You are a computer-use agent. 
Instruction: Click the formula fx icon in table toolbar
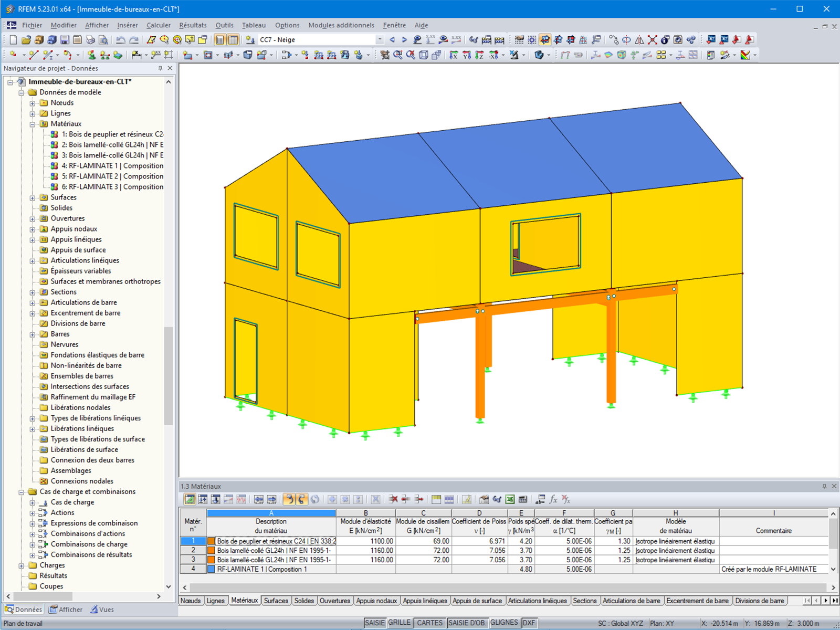coord(553,499)
